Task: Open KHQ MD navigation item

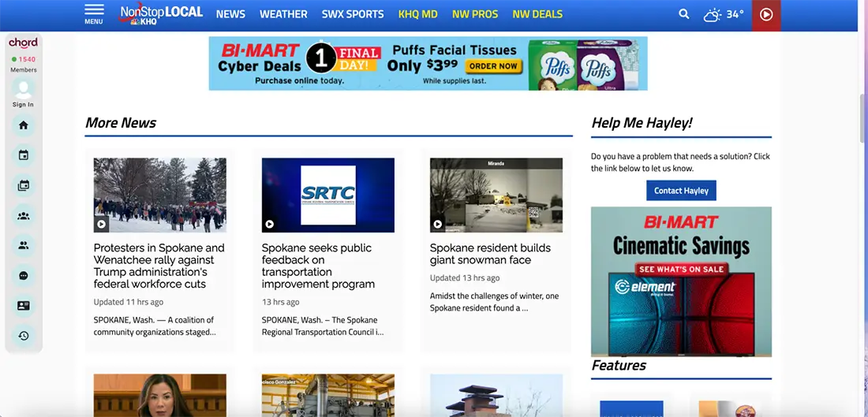Action: click(x=418, y=14)
